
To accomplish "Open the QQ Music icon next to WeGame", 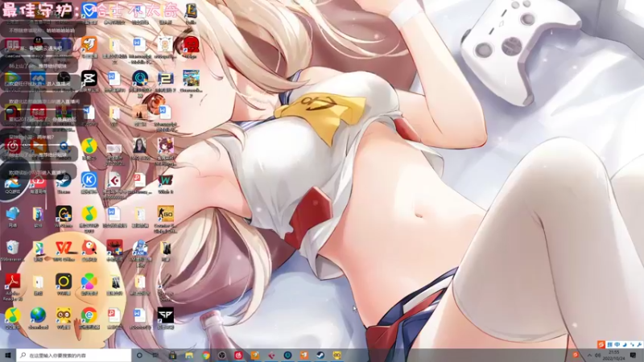I will [89, 213].
